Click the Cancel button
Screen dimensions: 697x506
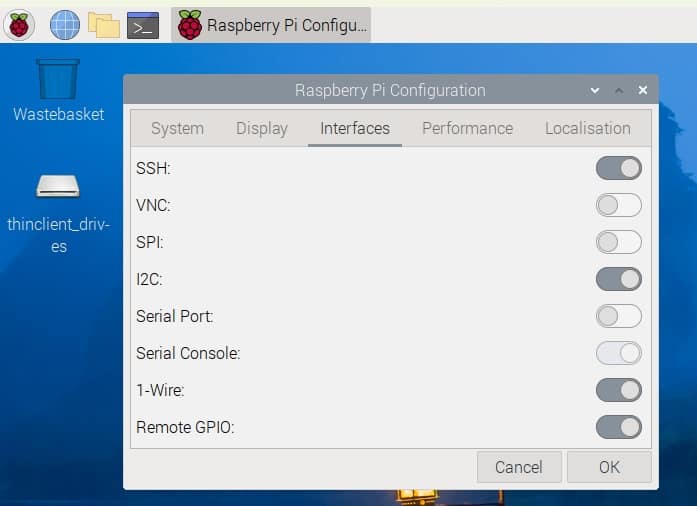click(519, 467)
